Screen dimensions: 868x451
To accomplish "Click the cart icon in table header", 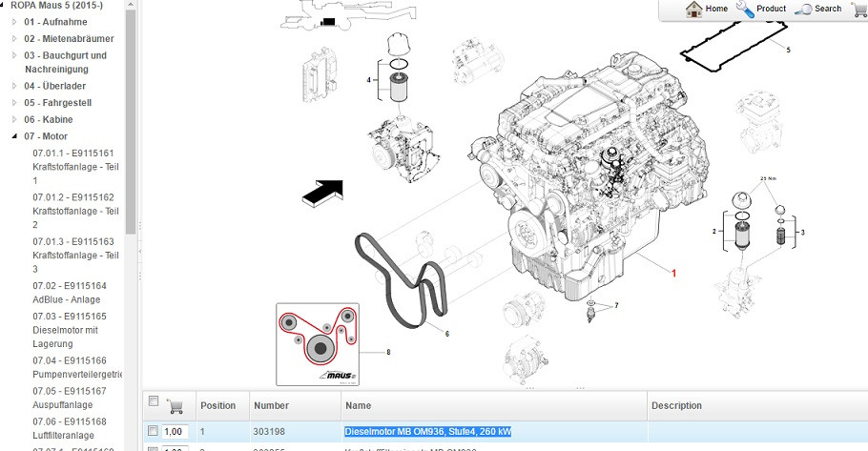I will [x=175, y=406].
